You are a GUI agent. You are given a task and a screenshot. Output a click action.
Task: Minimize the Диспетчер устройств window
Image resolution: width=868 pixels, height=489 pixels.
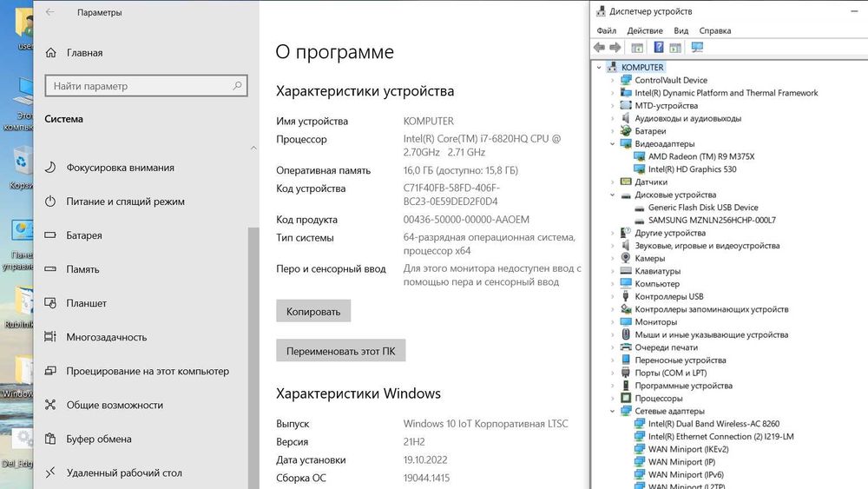coord(854,11)
